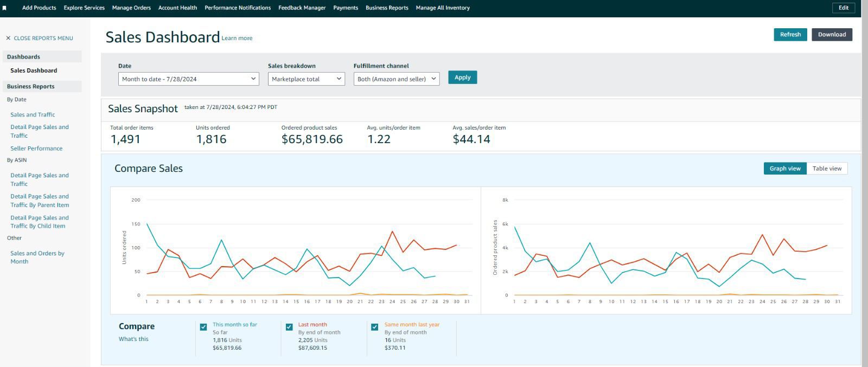Open By ASIN Detail Page Sales and Traffic
The height and width of the screenshot is (367, 868).
coord(40,179)
